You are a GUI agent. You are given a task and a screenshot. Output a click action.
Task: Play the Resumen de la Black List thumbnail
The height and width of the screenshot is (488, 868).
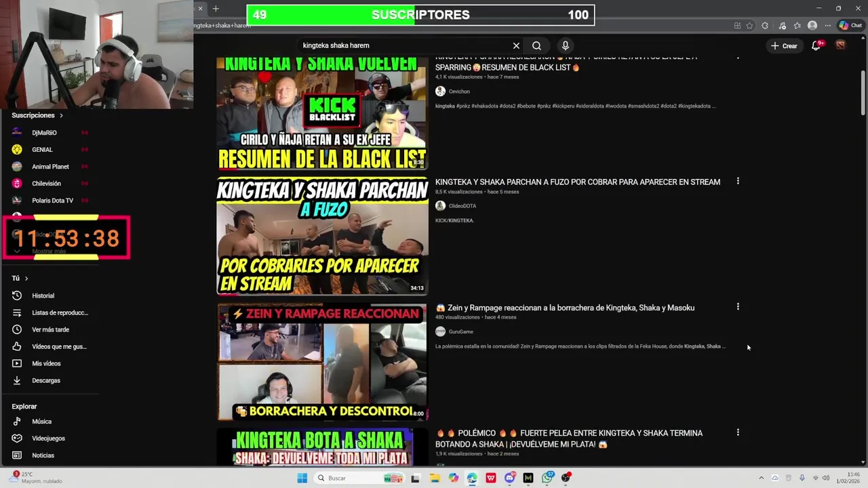click(x=322, y=113)
